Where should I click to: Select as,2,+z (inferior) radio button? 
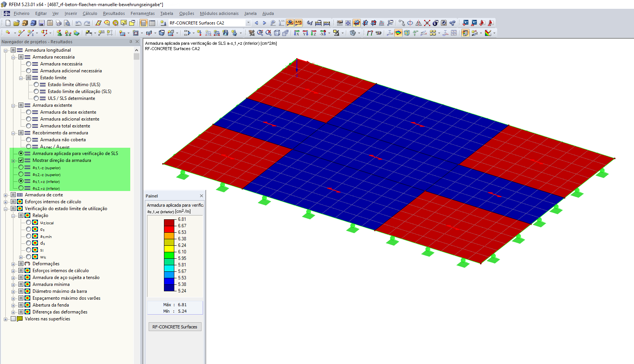pyautogui.click(x=21, y=188)
